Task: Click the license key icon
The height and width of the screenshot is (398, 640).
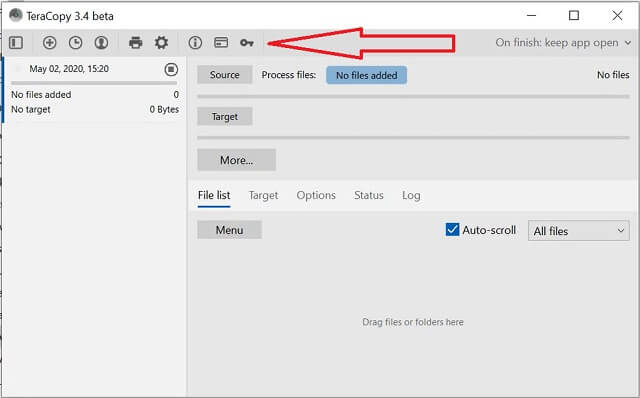Action: (x=247, y=42)
